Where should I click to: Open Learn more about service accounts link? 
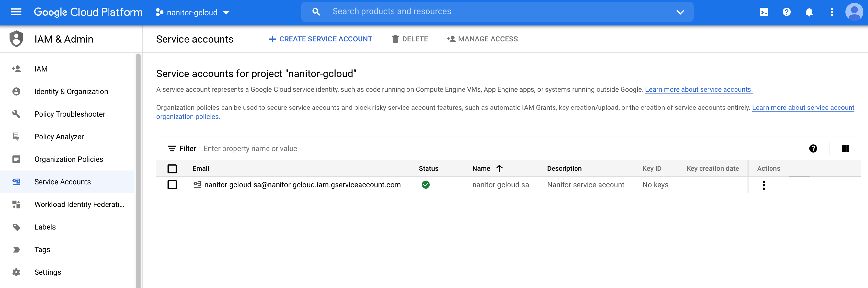click(698, 90)
